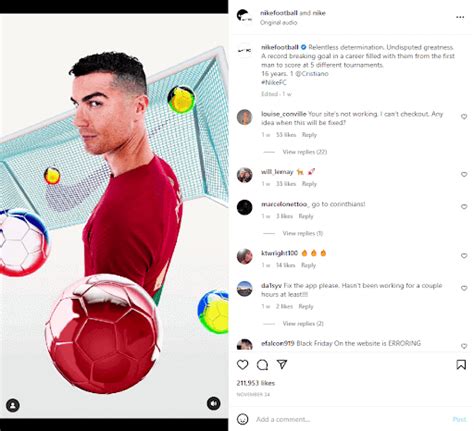The height and width of the screenshot is (431, 474).
Task: Like louise_conville's comment
Action: click(464, 117)
